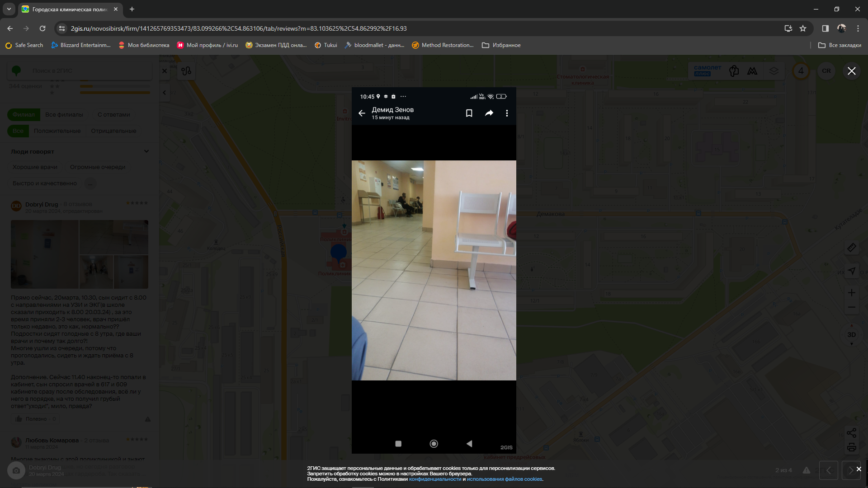
Task: Open the 'Все закладки' folder
Action: click(x=840, y=45)
